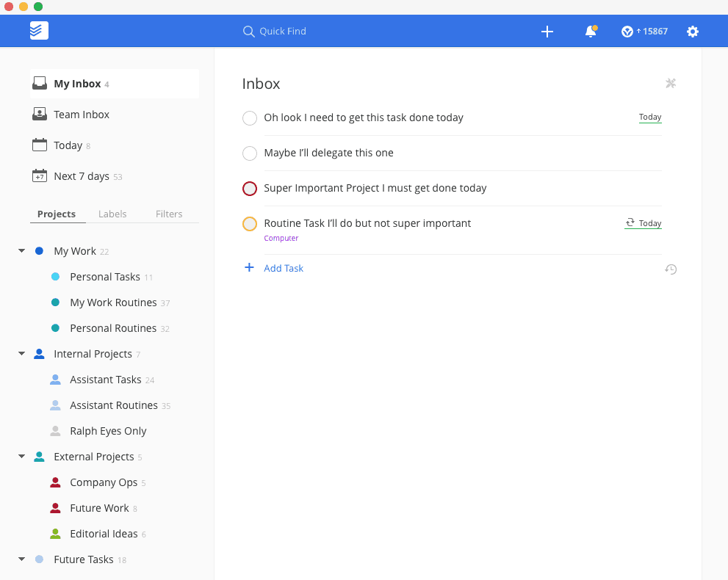Click the pin icon beside Inbox title
This screenshot has height=580, width=728.
pyautogui.click(x=670, y=84)
